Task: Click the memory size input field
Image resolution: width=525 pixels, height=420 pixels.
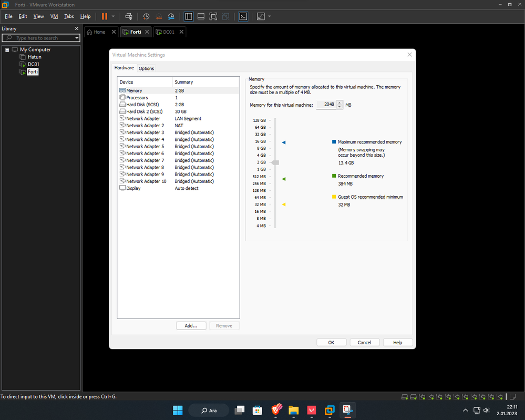Action: click(326, 105)
